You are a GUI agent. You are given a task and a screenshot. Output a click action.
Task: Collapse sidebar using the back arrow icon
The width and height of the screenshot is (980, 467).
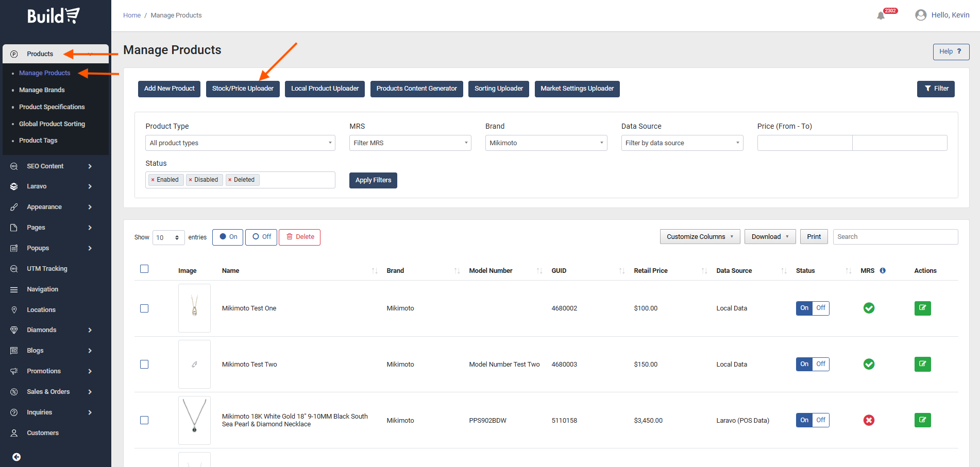16,457
